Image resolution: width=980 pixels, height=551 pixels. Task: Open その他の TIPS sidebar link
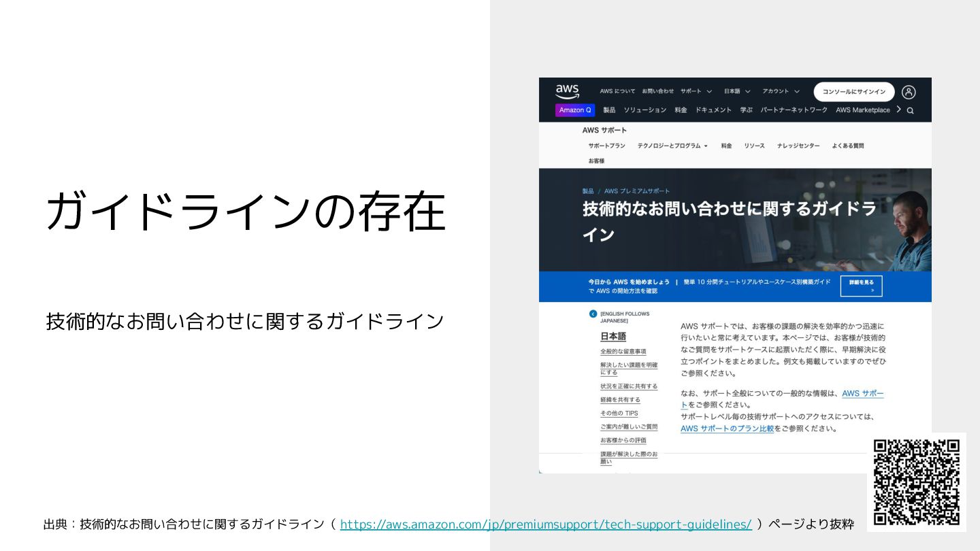coord(619,413)
